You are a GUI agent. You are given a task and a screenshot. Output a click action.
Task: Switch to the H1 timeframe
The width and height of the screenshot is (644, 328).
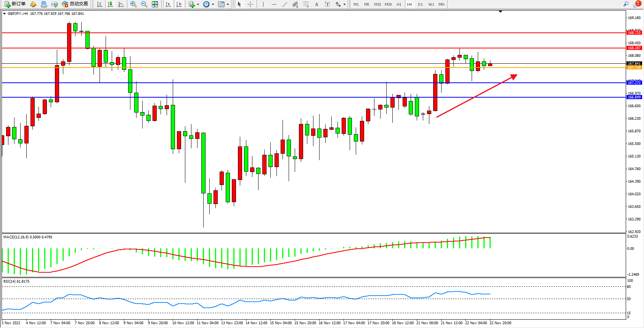pyautogui.click(x=399, y=4)
